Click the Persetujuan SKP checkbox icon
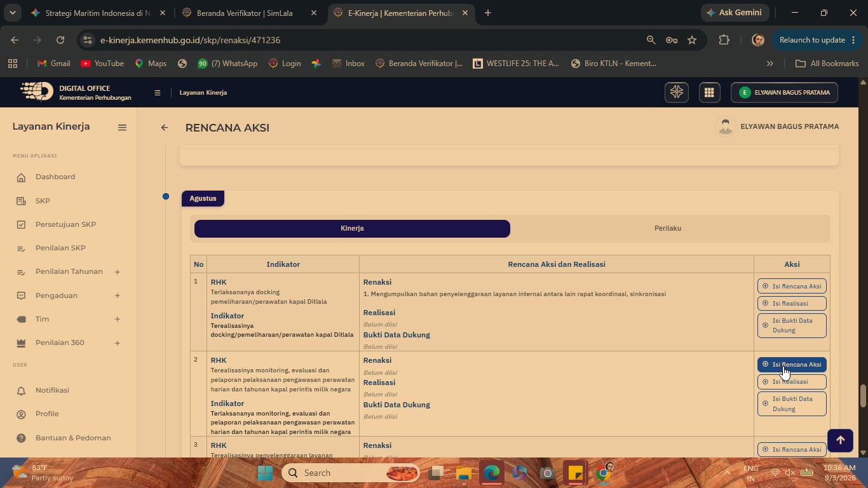 click(x=21, y=225)
